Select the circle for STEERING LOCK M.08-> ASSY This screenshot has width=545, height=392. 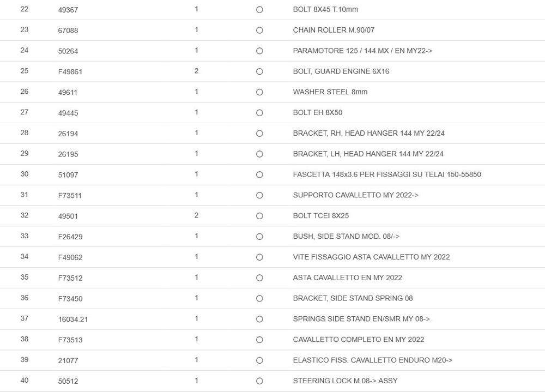coord(259,381)
